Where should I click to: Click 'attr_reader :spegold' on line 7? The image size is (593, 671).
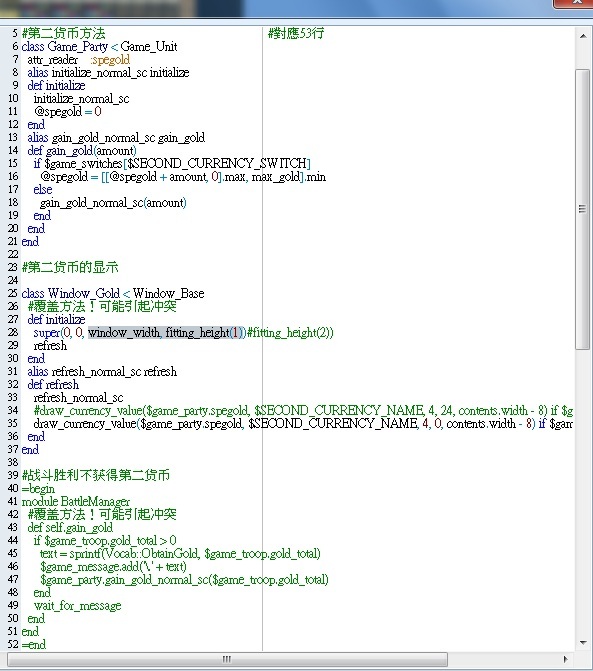click(x=79, y=60)
